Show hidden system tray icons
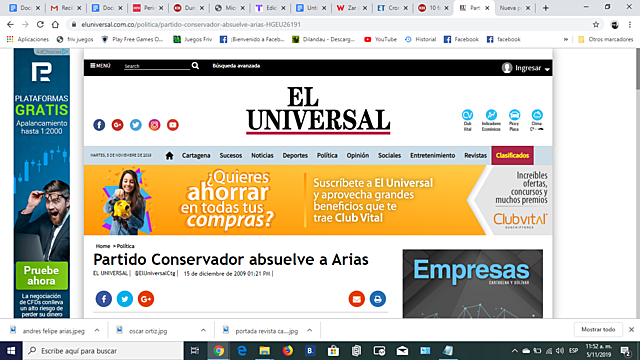This screenshot has height=360, width=640. coord(515,351)
